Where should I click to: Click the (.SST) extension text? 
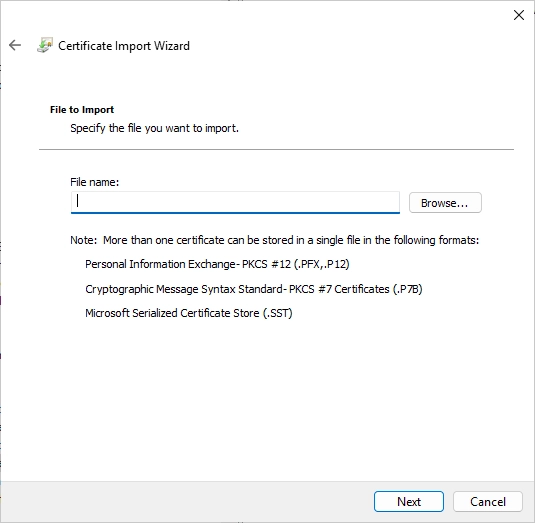(x=277, y=313)
